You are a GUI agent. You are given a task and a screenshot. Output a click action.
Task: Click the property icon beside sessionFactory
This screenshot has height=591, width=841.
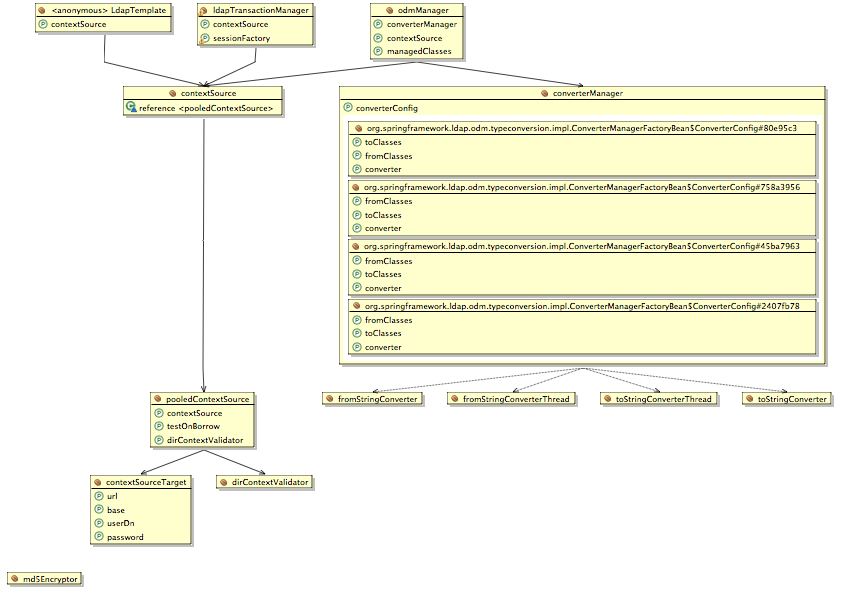point(204,38)
